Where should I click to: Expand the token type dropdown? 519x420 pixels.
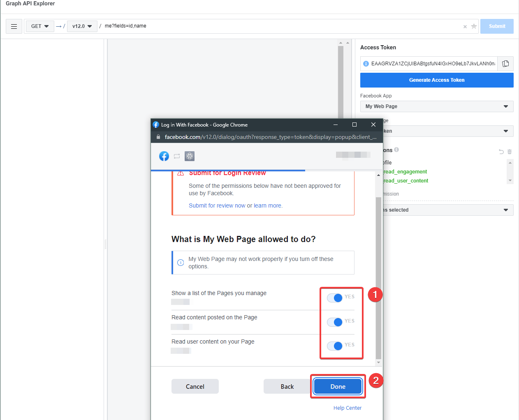[448, 131]
